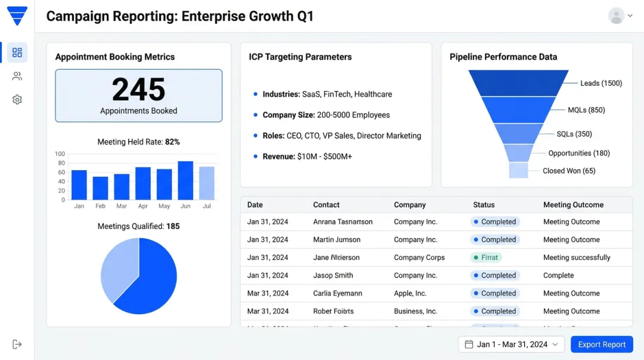Click contact Robet Foibts in table
Screen dimensions: 644x360
pyautogui.click(x=333, y=311)
